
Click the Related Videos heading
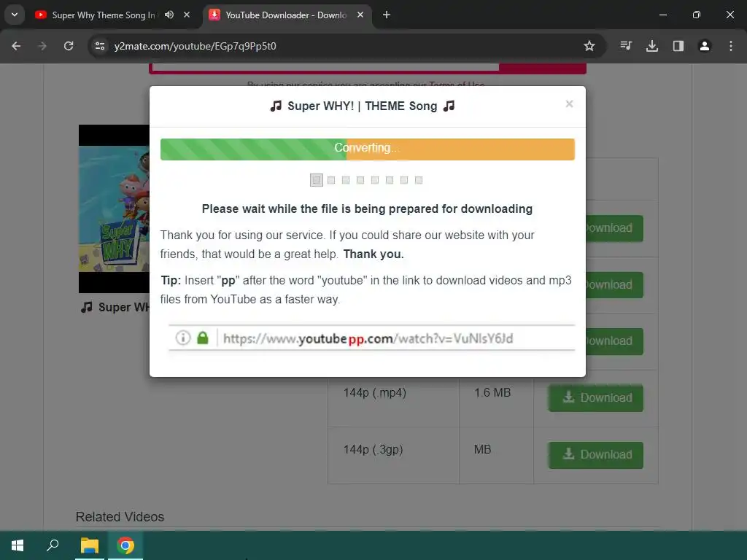click(x=120, y=517)
